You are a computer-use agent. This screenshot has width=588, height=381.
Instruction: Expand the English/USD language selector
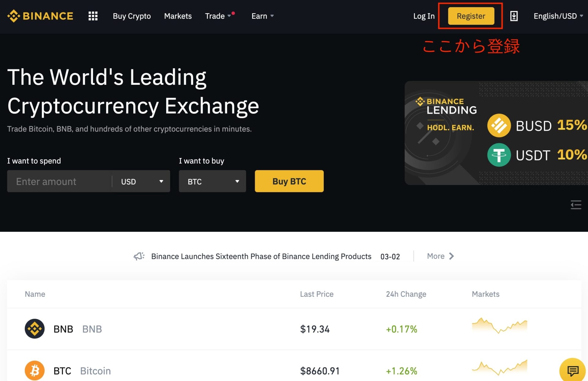click(x=558, y=16)
